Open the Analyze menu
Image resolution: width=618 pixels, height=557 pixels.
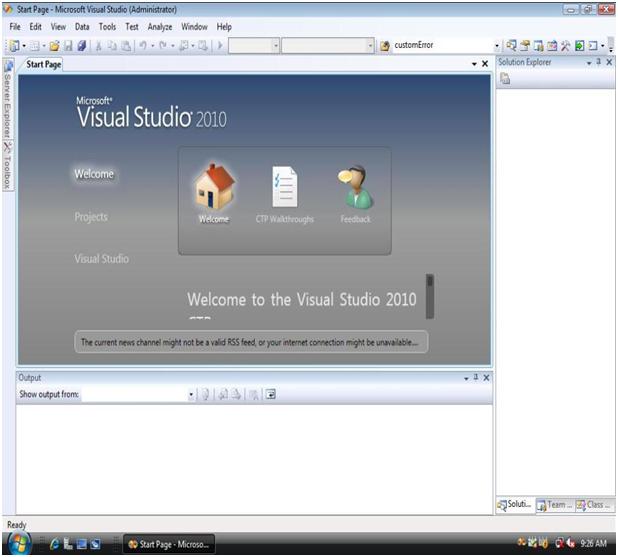pos(160,27)
